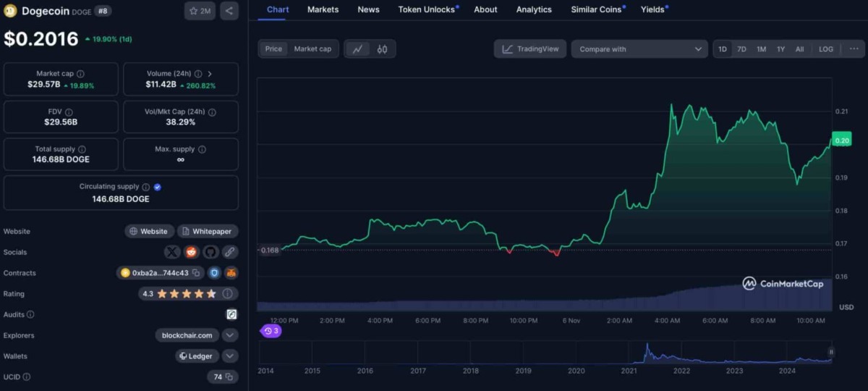868x391 pixels.
Task: Click the pause handle on range selector
Action: click(x=831, y=352)
